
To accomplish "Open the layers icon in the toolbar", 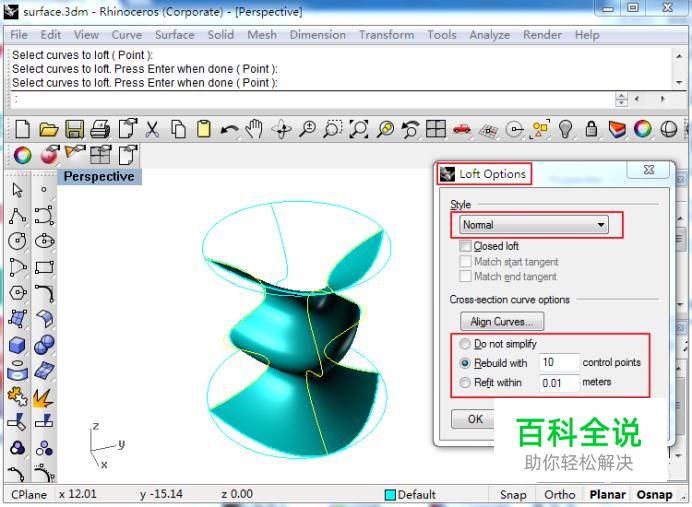I will click(x=617, y=129).
